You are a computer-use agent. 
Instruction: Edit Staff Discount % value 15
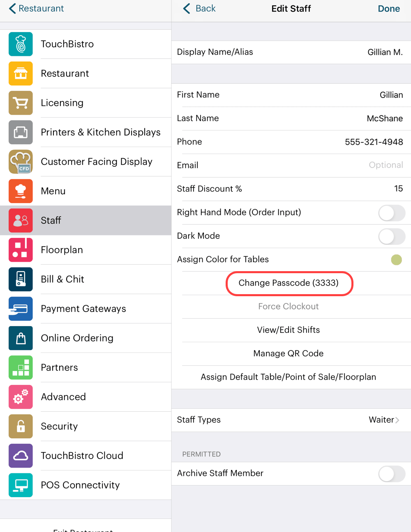point(291,189)
